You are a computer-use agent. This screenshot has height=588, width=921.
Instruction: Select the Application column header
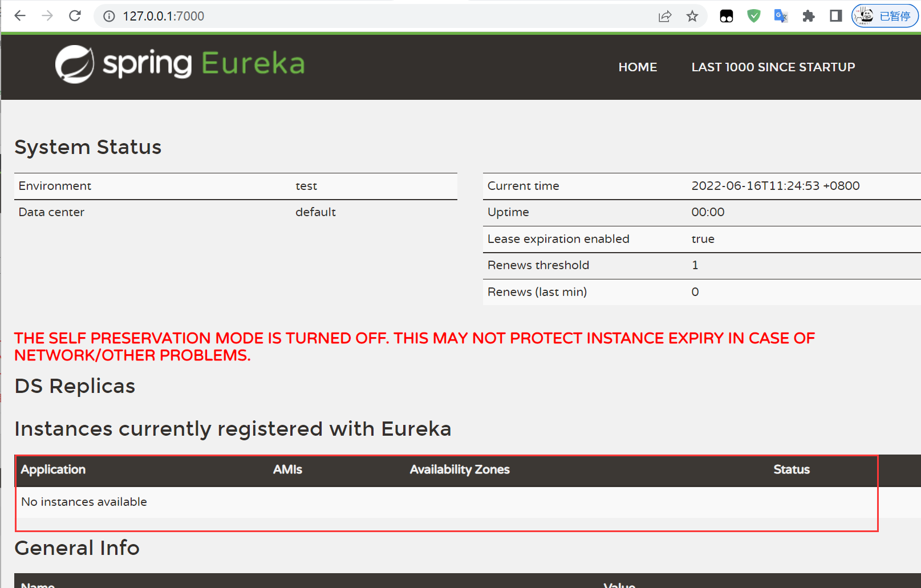[53, 469]
